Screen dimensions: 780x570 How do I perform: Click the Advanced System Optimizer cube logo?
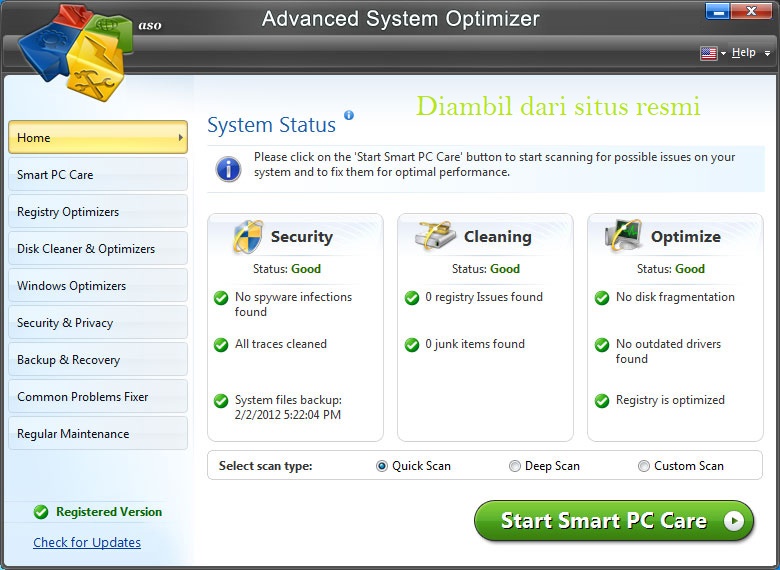[x=76, y=53]
